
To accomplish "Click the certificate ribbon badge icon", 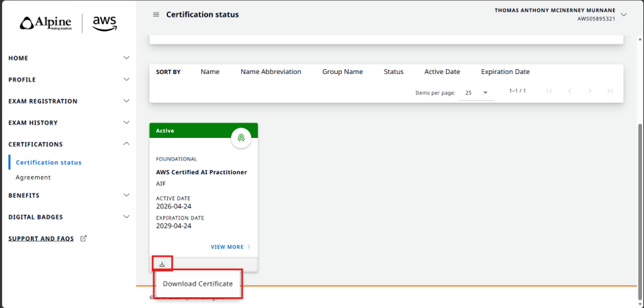I will 241,138.
